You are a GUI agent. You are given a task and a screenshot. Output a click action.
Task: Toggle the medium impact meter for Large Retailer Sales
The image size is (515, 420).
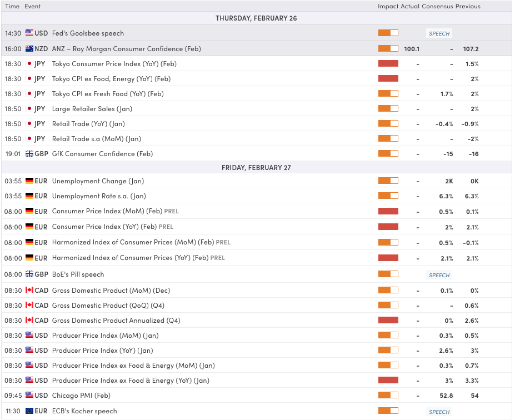pyautogui.click(x=388, y=109)
